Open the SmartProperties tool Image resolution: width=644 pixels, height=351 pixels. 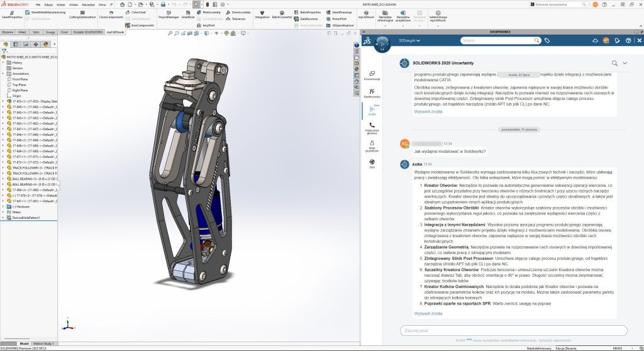click(x=12, y=15)
